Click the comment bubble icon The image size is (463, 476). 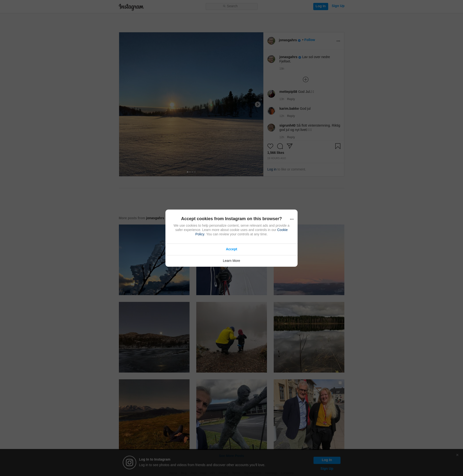[x=280, y=146]
